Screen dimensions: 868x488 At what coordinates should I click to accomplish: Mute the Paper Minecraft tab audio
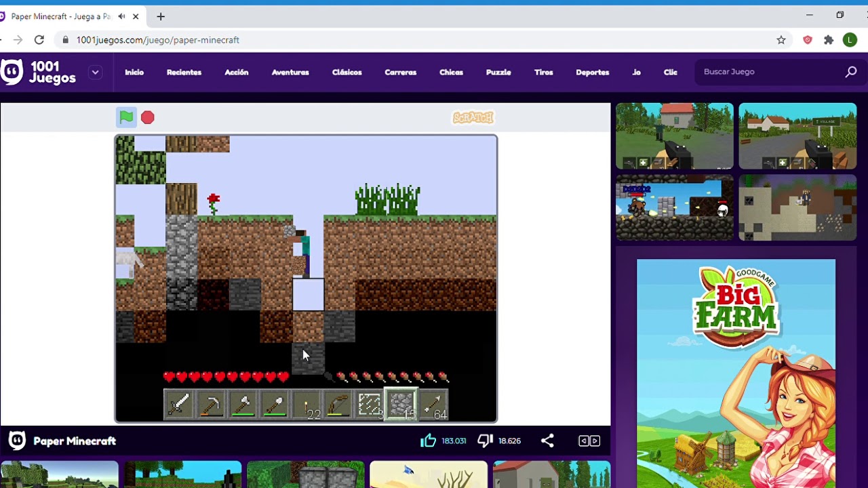tap(121, 16)
